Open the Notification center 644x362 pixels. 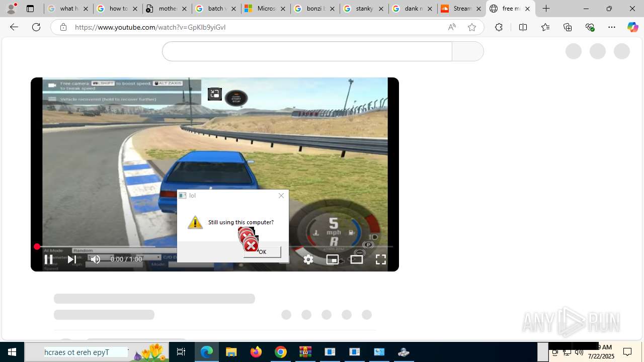coord(628,352)
